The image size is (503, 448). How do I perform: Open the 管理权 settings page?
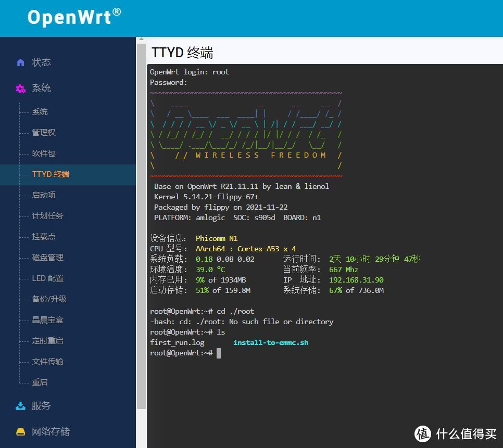tap(44, 133)
